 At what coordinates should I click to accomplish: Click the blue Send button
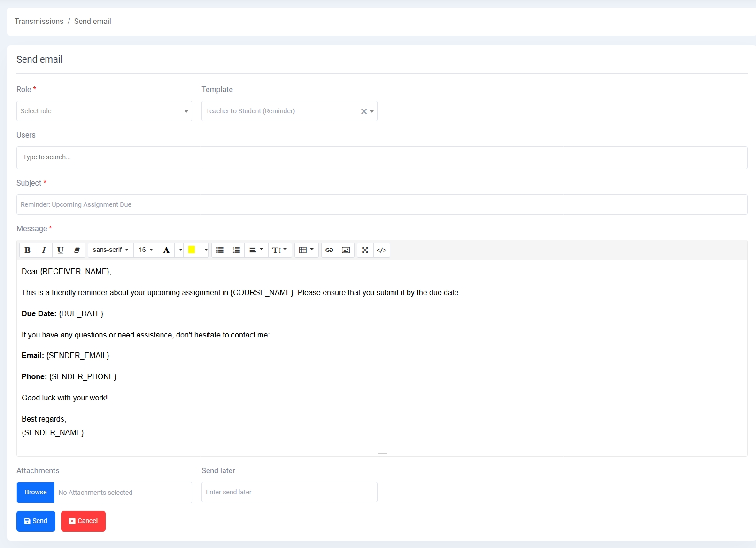point(36,521)
